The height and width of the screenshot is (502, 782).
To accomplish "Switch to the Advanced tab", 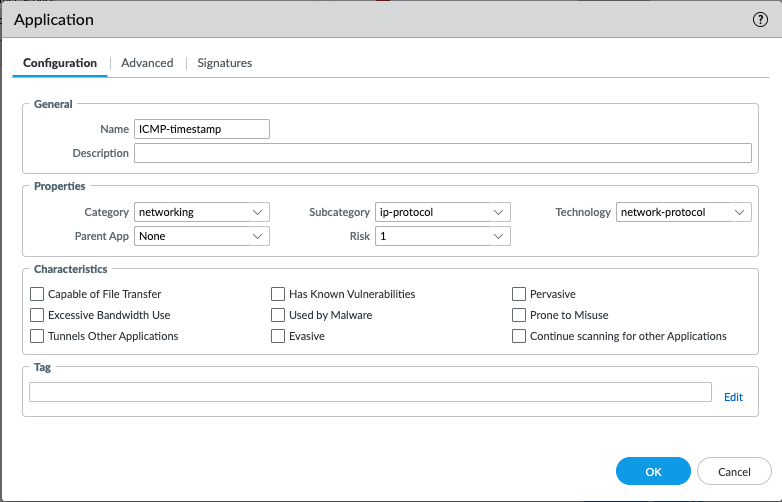I will point(147,63).
